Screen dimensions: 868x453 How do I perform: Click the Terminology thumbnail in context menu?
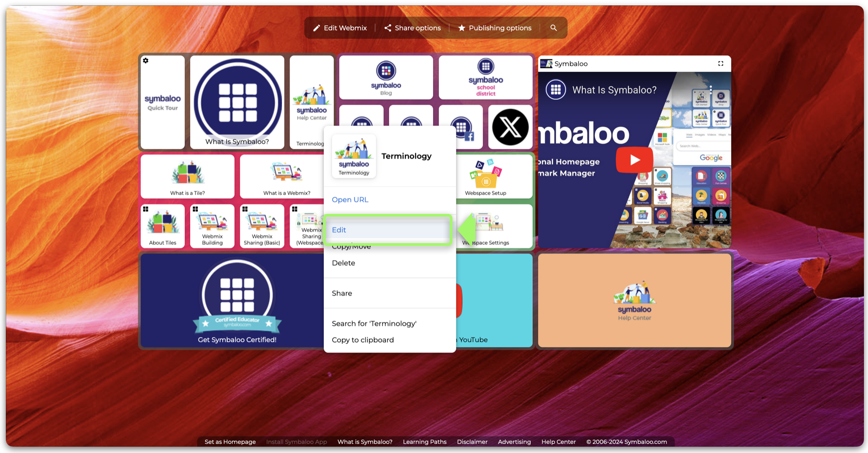(354, 156)
